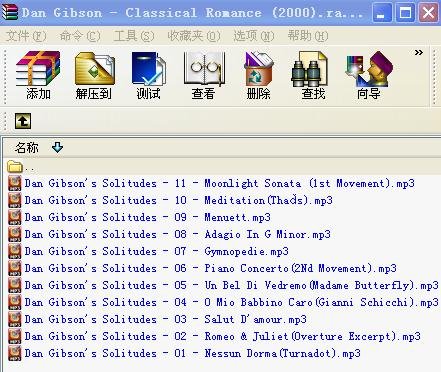
Task: Open the 帮助(H) menu
Action: coord(308,36)
